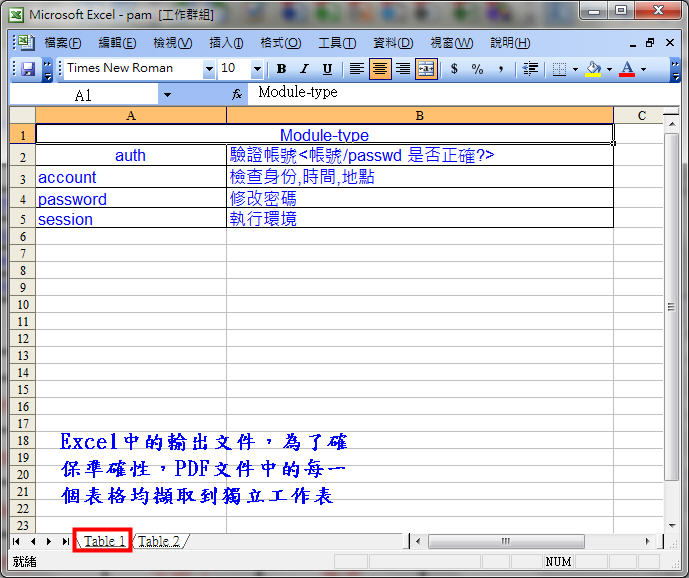Click the Merge and Center icon
Image resolution: width=689 pixels, height=578 pixels.
(426, 69)
